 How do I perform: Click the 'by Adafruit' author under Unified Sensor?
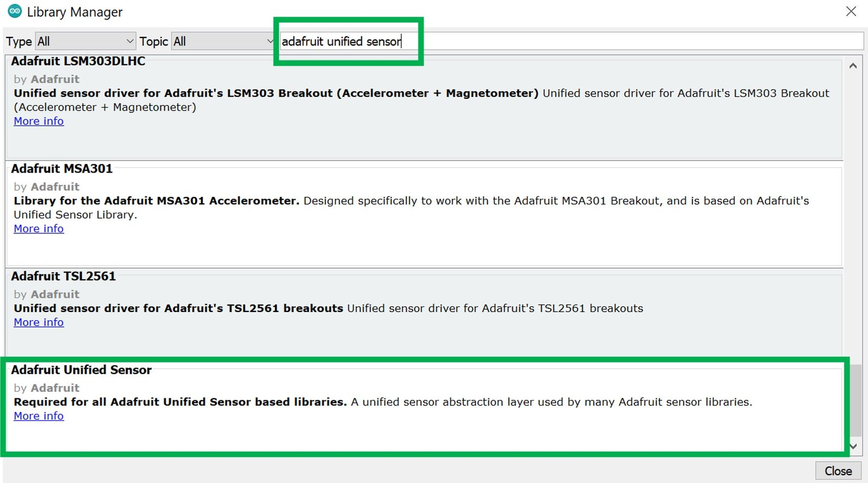pos(47,388)
